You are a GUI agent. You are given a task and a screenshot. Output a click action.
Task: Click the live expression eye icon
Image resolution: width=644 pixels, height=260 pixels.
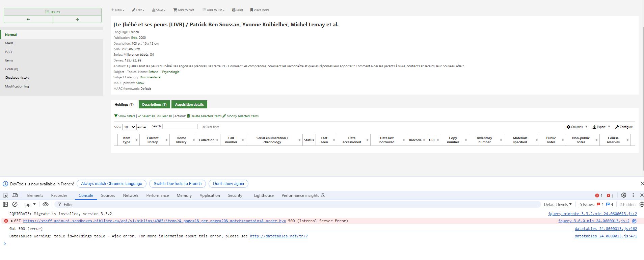[x=46, y=204]
